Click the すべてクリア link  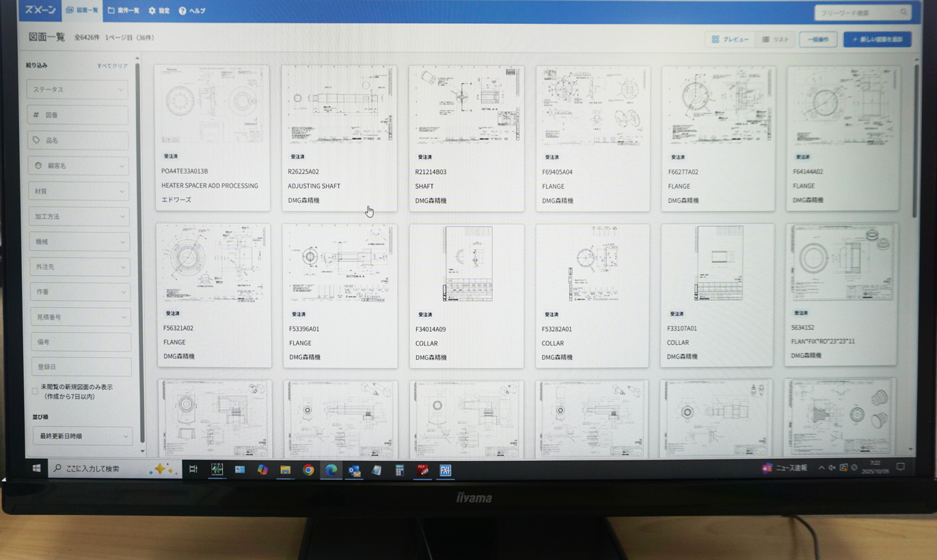coord(112,66)
